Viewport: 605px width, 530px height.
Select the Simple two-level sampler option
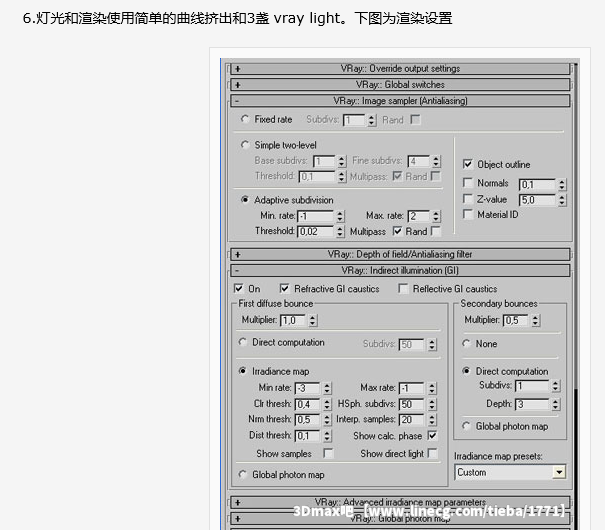pyautogui.click(x=246, y=145)
